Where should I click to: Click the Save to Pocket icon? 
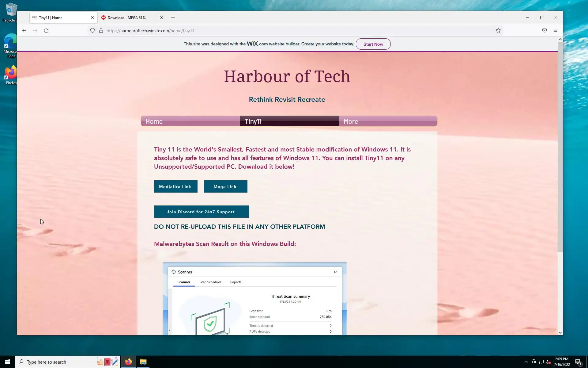point(544,31)
